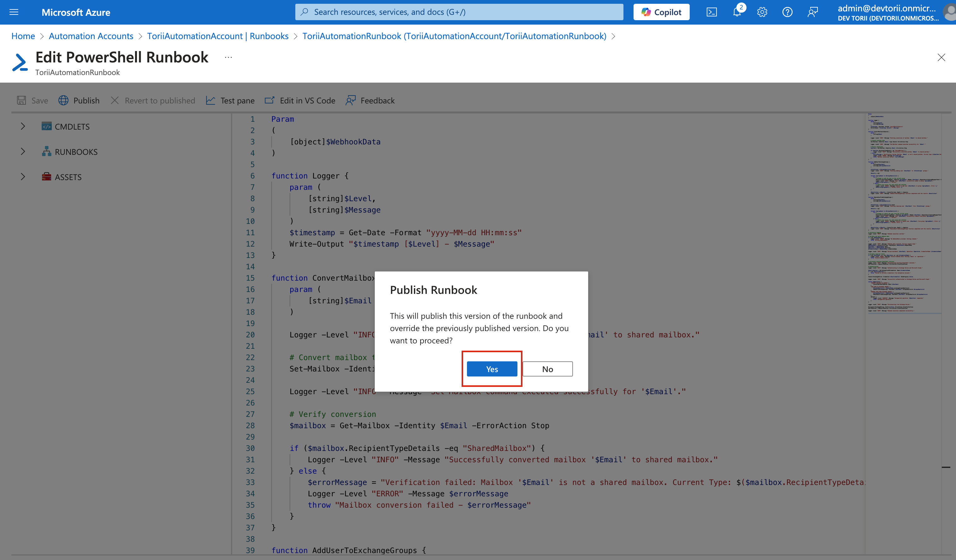Image resolution: width=956 pixels, height=560 pixels.
Task: Cancel publish by clicking No
Action: point(547,369)
